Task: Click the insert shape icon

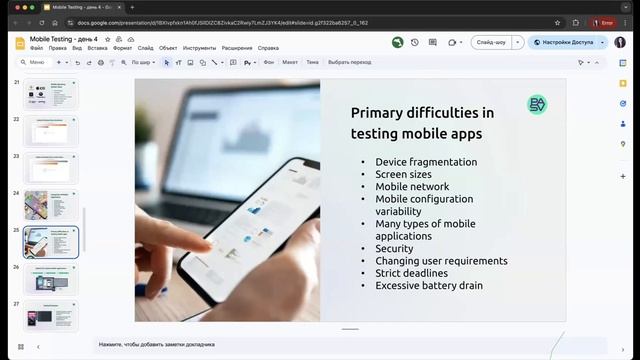Action: [x=202, y=62]
